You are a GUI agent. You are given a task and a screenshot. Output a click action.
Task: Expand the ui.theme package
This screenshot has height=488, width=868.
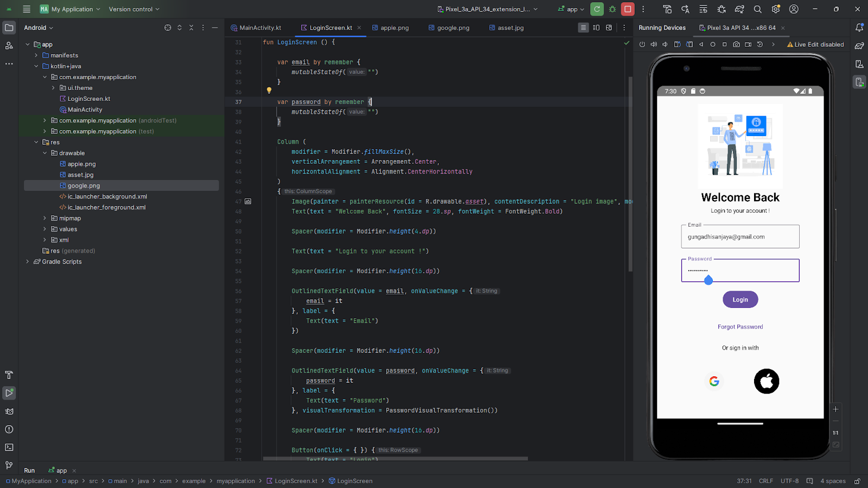pos(54,88)
